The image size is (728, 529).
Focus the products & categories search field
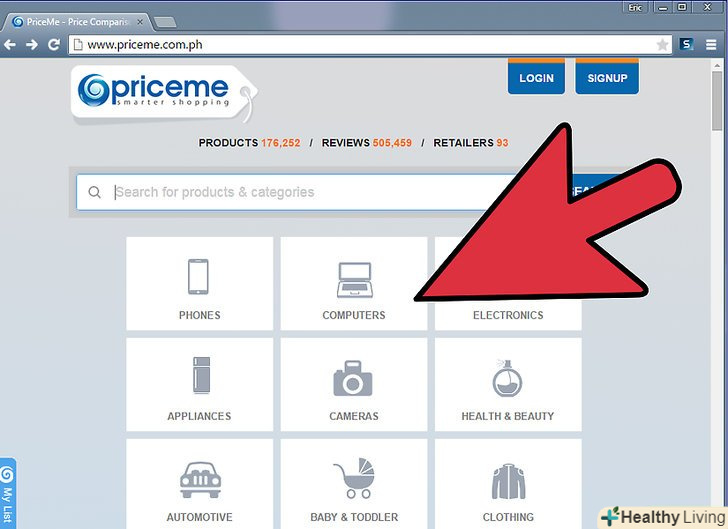pyautogui.click(x=297, y=192)
